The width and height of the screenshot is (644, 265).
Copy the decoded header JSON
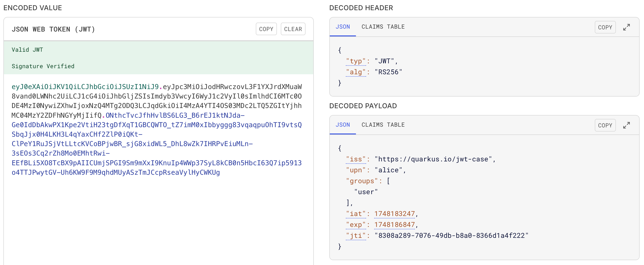pyautogui.click(x=605, y=27)
